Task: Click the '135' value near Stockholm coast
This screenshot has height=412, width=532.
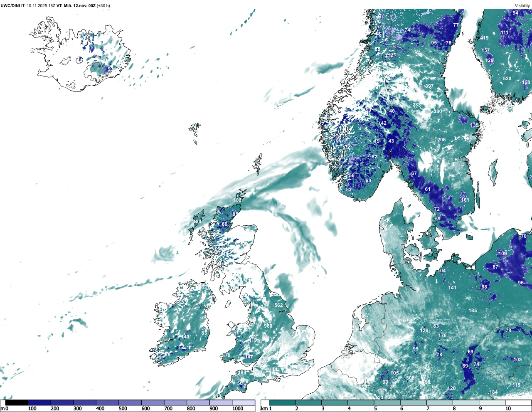Action: (474, 125)
